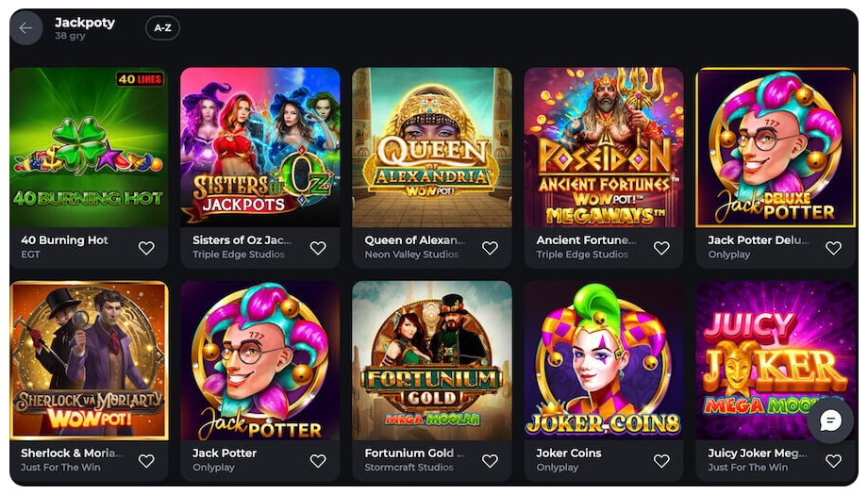Click heart icon for Jack Potter Deluxe

[x=833, y=248]
